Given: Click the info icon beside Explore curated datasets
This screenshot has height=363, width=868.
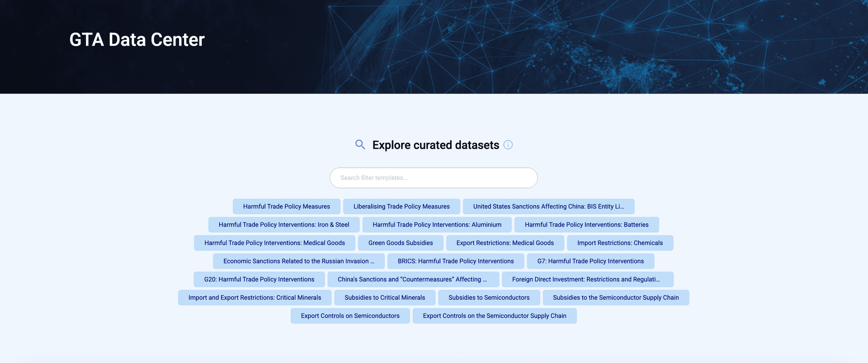Looking at the screenshot, I should pos(508,145).
